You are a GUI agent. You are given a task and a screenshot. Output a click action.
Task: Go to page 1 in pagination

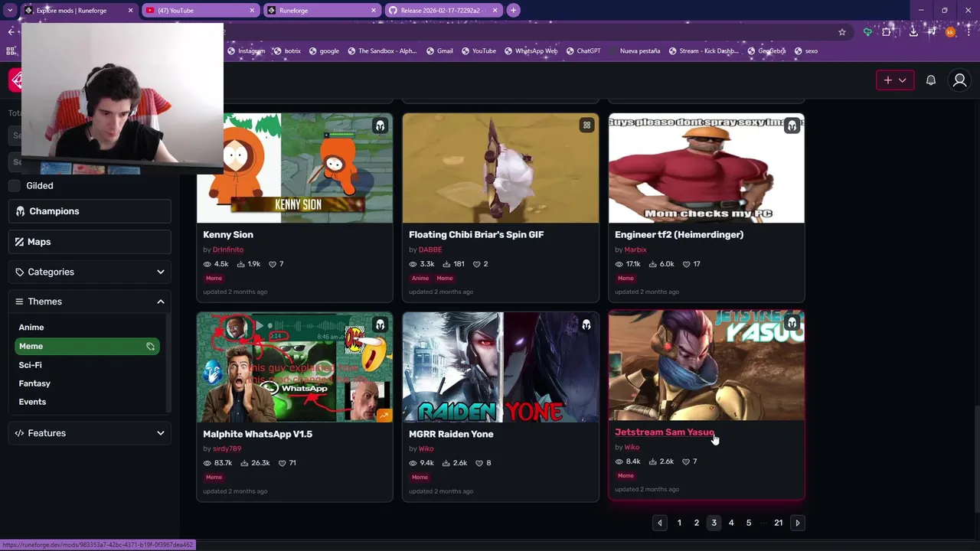click(679, 523)
